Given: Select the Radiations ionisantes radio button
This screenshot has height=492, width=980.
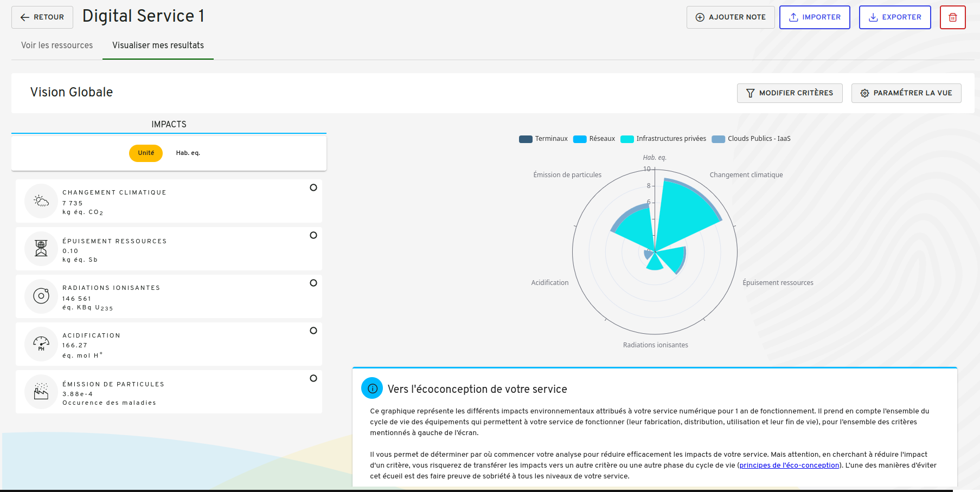Looking at the screenshot, I should (x=313, y=283).
